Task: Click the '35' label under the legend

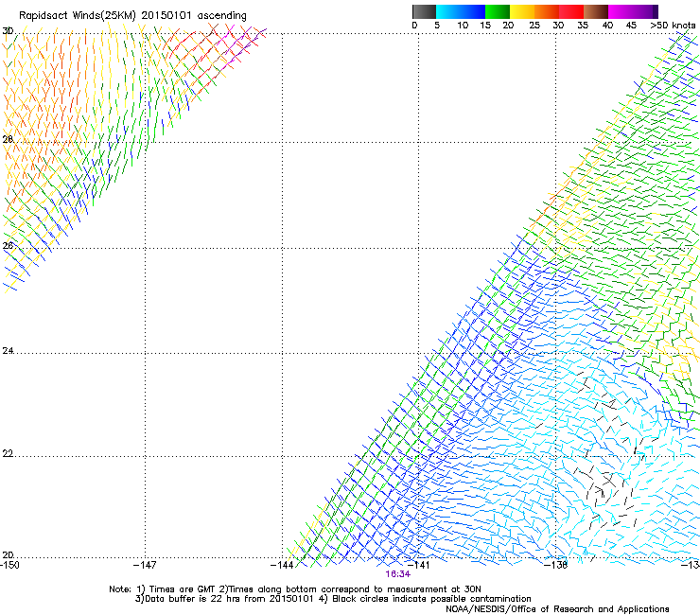Action: pyautogui.click(x=583, y=26)
